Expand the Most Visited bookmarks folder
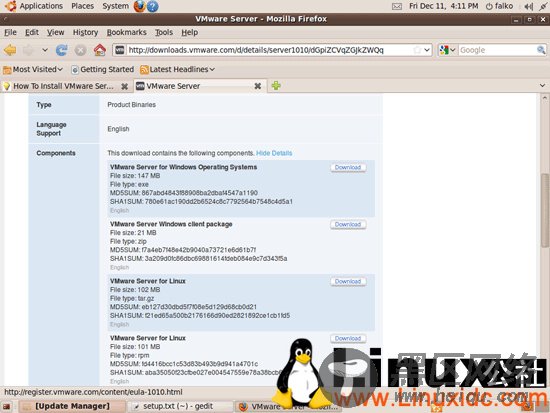The width and height of the screenshot is (550, 413). coord(33,69)
